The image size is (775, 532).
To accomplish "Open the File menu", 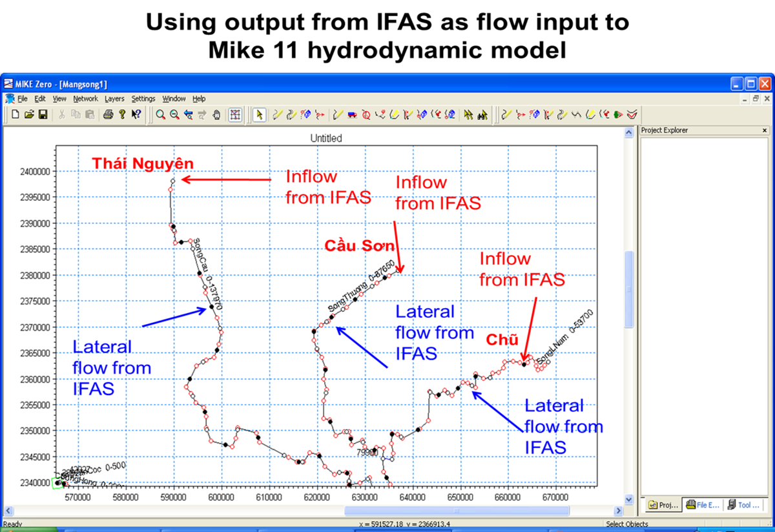I will click(x=23, y=99).
